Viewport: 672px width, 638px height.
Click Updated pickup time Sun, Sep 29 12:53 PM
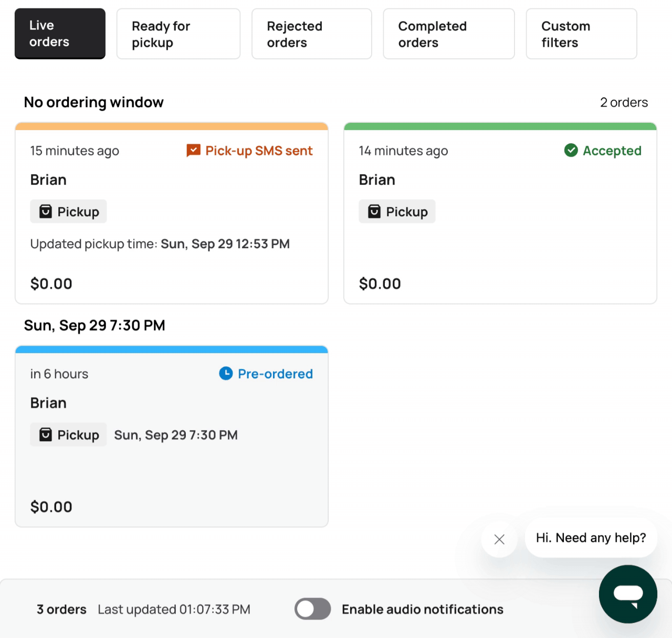(x=160, y=244)
